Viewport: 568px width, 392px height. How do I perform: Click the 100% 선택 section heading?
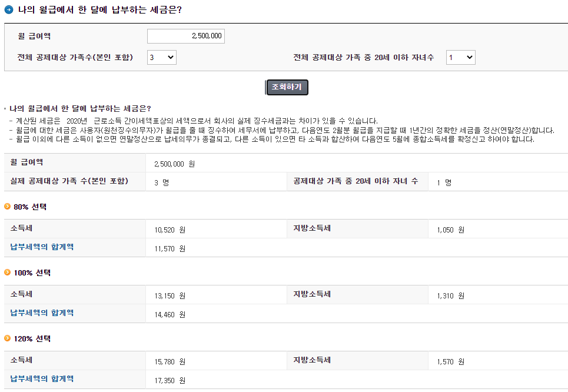[32, 273]
